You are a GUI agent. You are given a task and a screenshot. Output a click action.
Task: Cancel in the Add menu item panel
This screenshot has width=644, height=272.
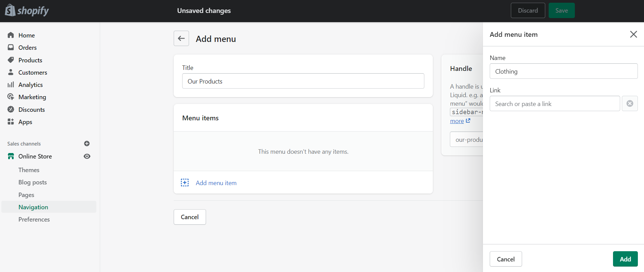506,259
